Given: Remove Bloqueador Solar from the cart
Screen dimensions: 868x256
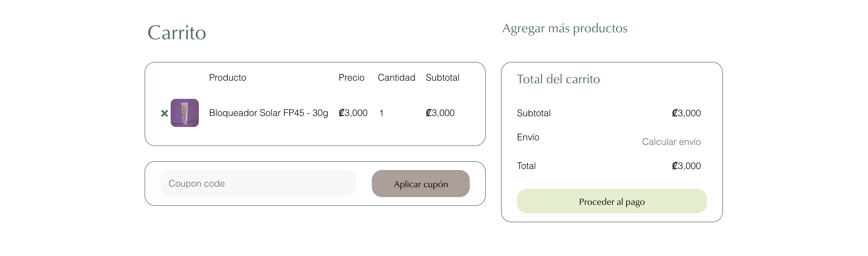Looking at the screenshot, I should (165, 113).
